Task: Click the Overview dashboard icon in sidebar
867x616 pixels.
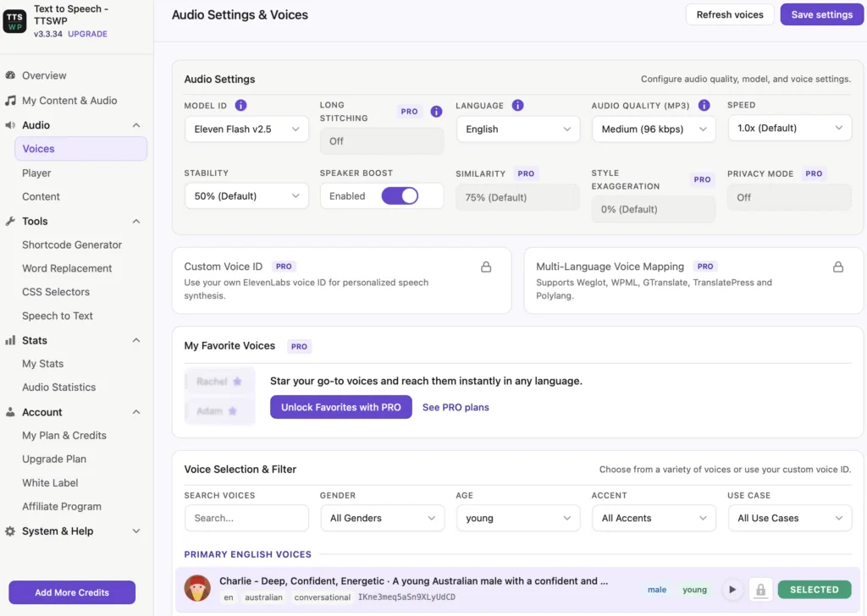Action: point(10,75)
